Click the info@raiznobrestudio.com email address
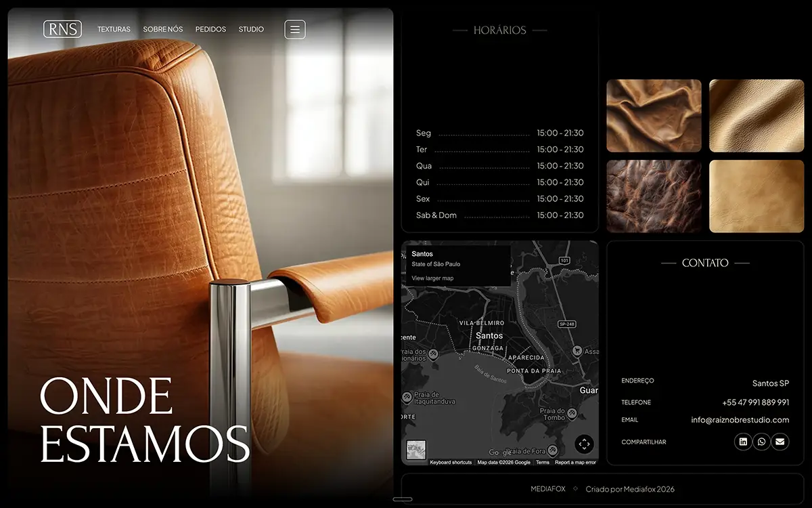Image resolution: width=812 pixels, height=508 pixels. point(740,420)
